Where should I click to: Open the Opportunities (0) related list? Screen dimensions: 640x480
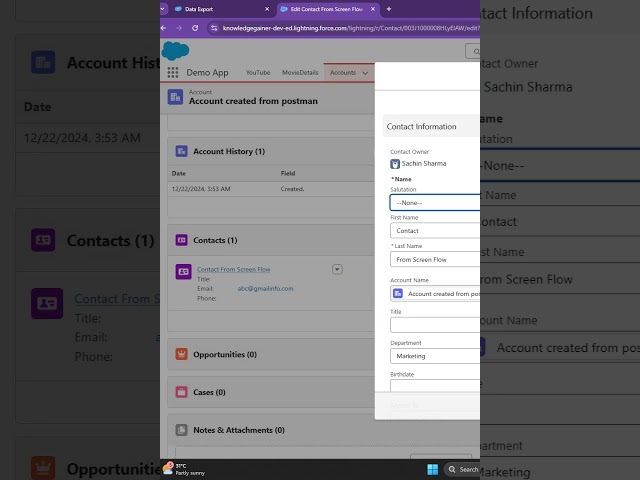(225, 354)
